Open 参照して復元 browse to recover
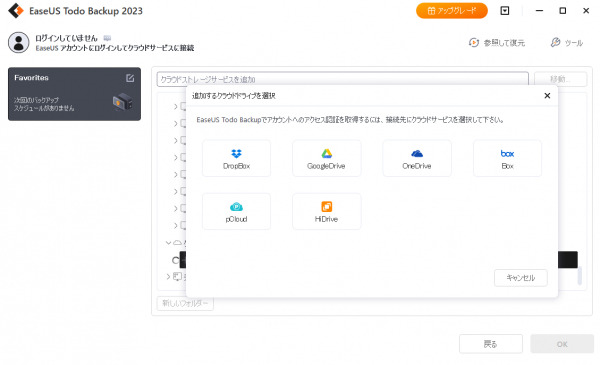600x365 pixels. click(x=497, y=42)
